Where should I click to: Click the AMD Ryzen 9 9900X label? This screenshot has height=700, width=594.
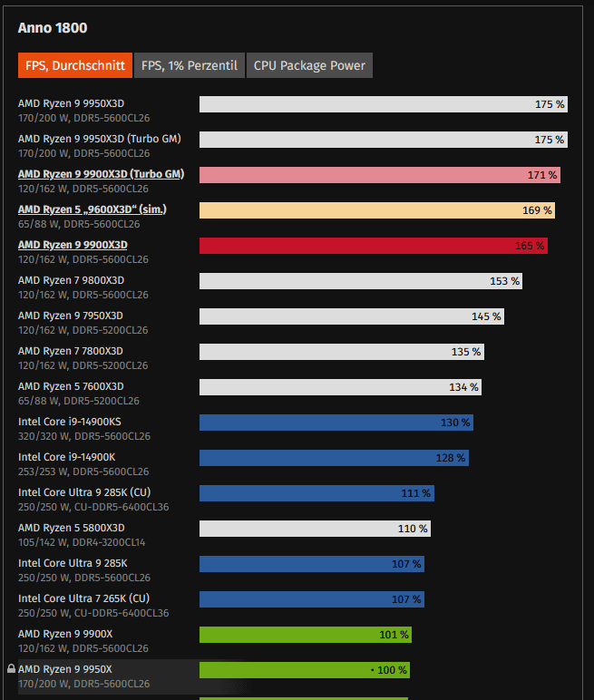65,634
